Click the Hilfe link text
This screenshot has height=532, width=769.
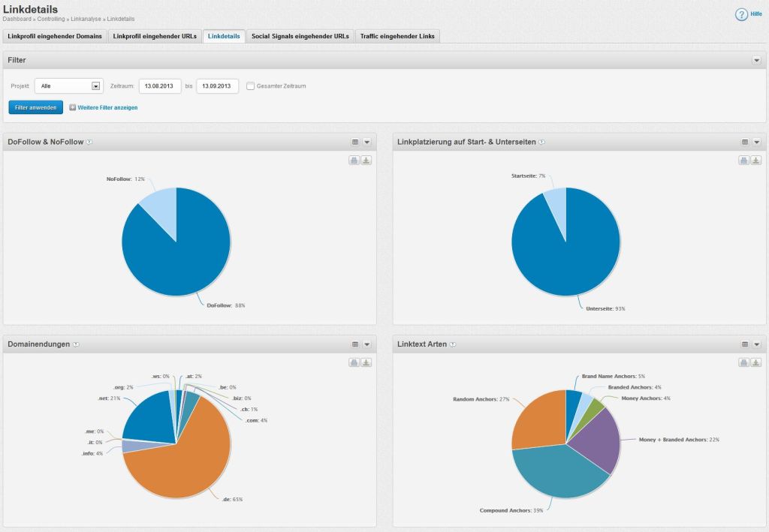click(x=756, y=14)
